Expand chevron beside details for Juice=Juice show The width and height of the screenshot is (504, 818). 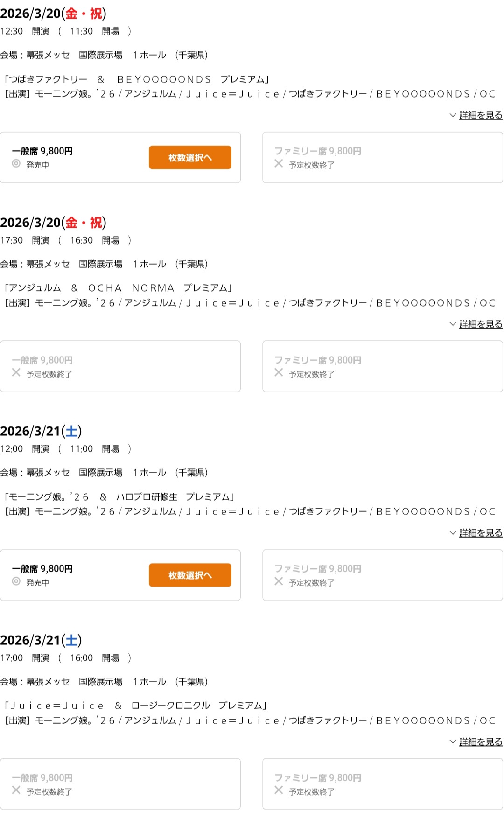tap(453, 741)
